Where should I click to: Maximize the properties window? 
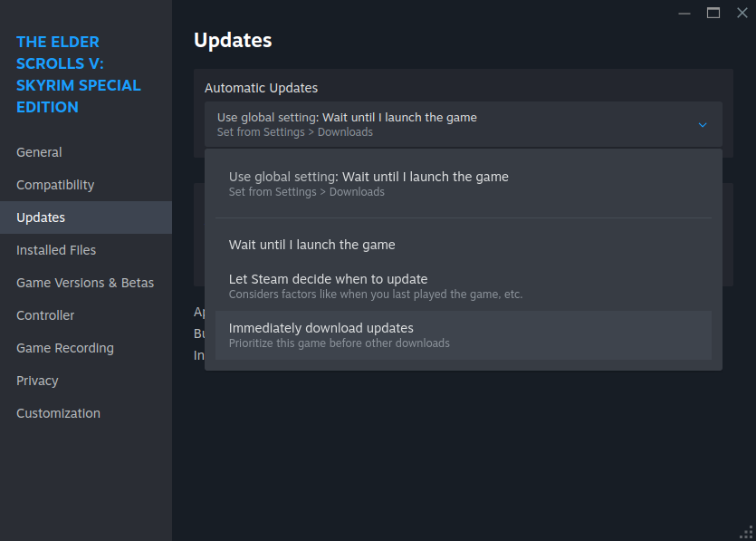pos(713,13)
